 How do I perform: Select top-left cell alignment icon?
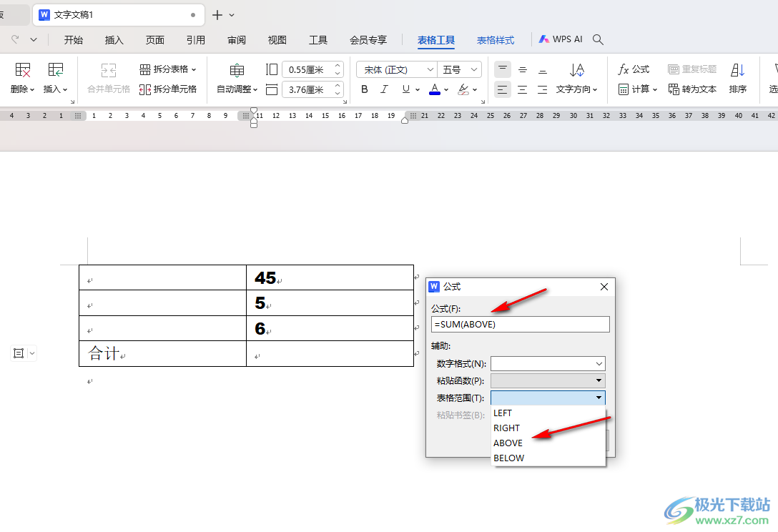503,69
